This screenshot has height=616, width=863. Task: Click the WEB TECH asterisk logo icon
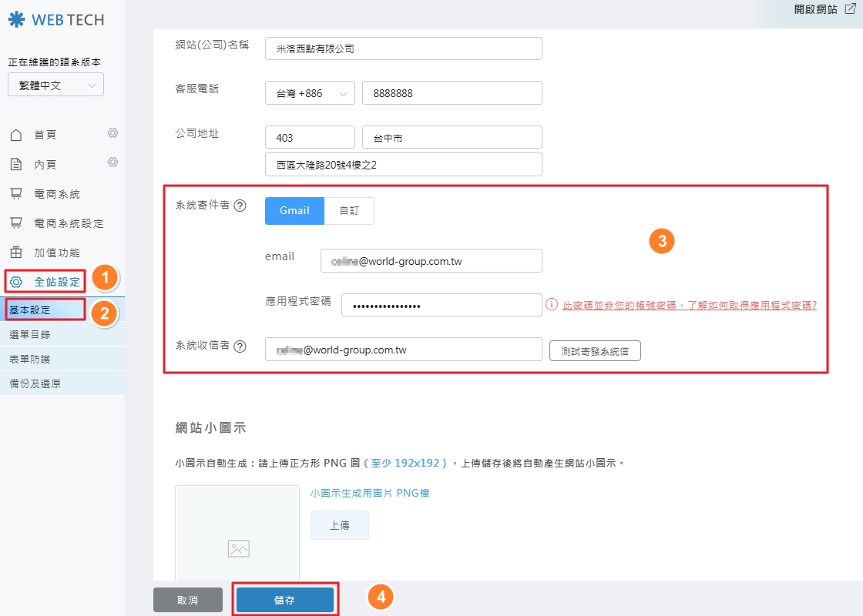click(x=17, y=19)
